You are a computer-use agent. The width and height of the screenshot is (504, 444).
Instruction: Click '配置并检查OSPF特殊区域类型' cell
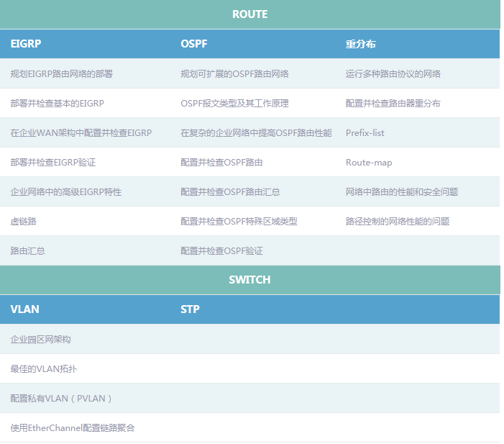click(239, 222)
